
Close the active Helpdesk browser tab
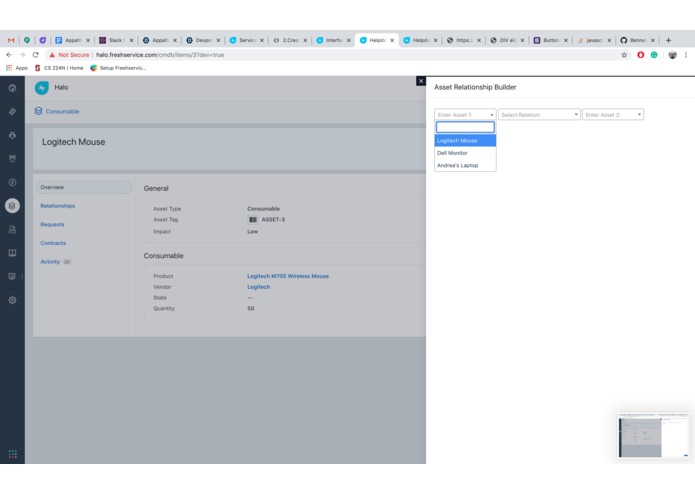392,40
